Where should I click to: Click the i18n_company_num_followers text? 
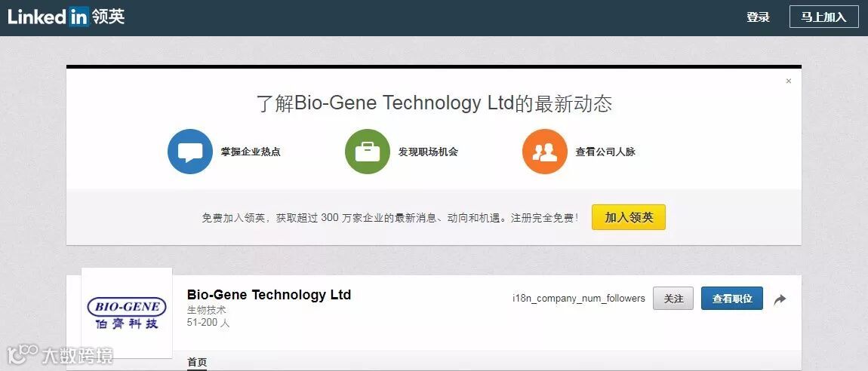(x=578, y=299)
